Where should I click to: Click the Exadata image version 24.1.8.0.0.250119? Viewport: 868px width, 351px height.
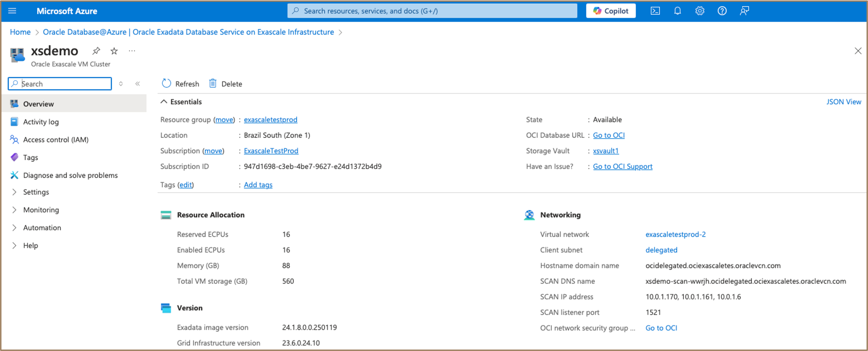(309, 327)
